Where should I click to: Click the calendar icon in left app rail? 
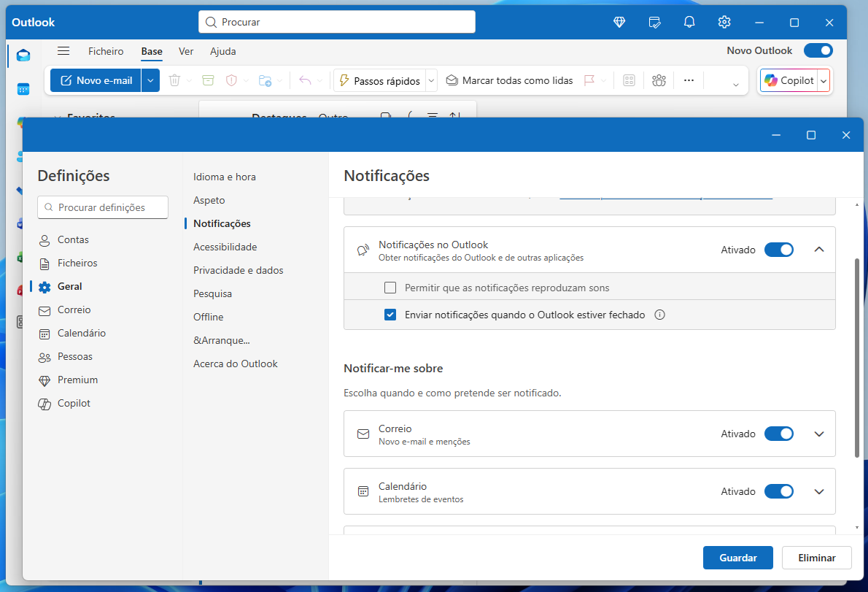point(23,89)
